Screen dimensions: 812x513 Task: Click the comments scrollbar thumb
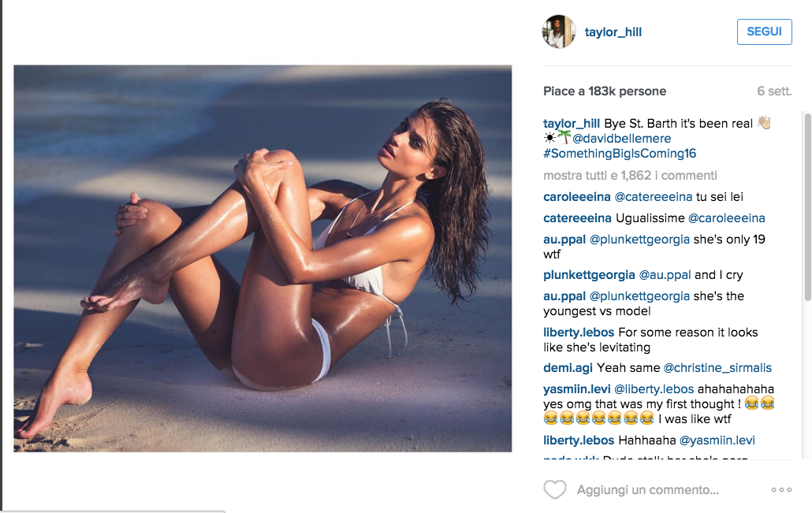tap(807, 207)
